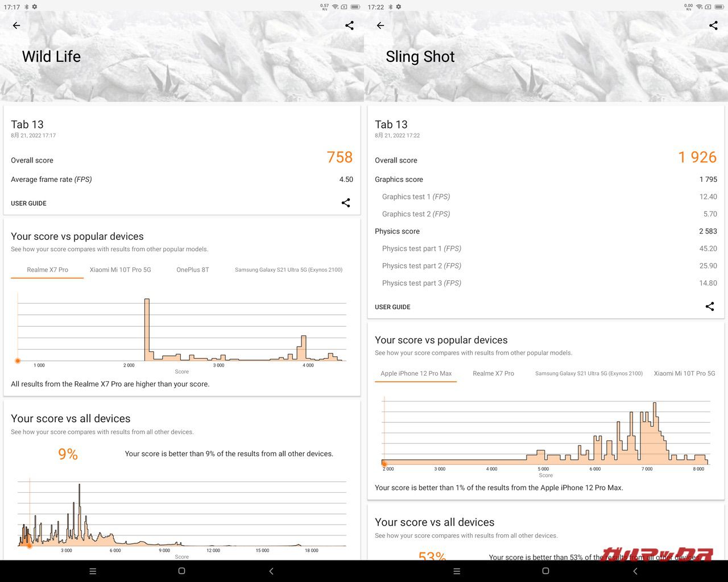Open the Sling Shot USER GUIDE
The image size is (728, 582).
tap(392, 307)
